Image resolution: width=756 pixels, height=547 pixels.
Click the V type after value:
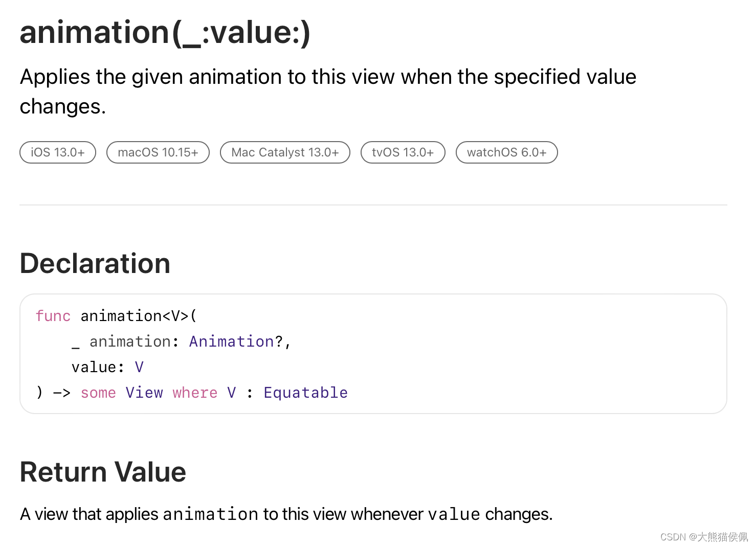point(139,367)
